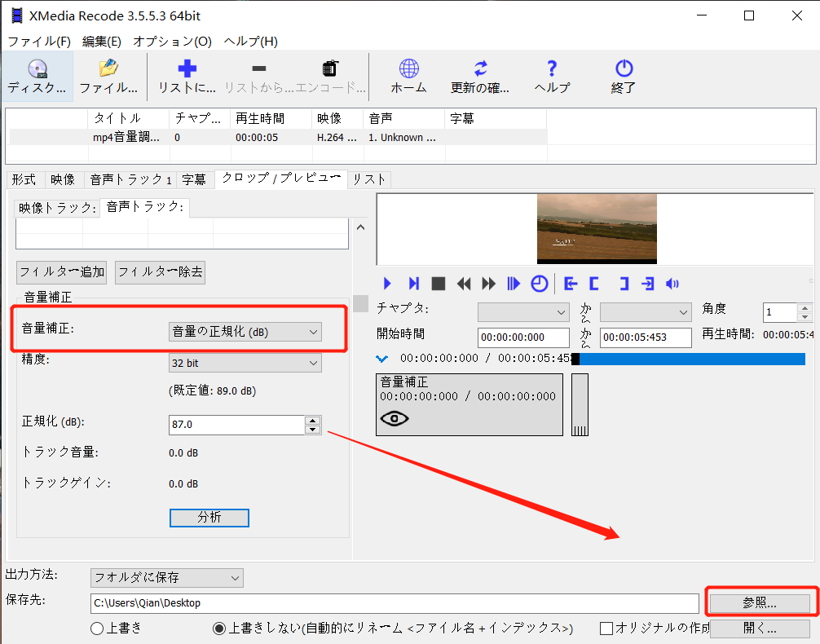The width and height of the screenshot is (820, 644).
Task: Click the speaker volume icon
Action: (x=672, y=284)
